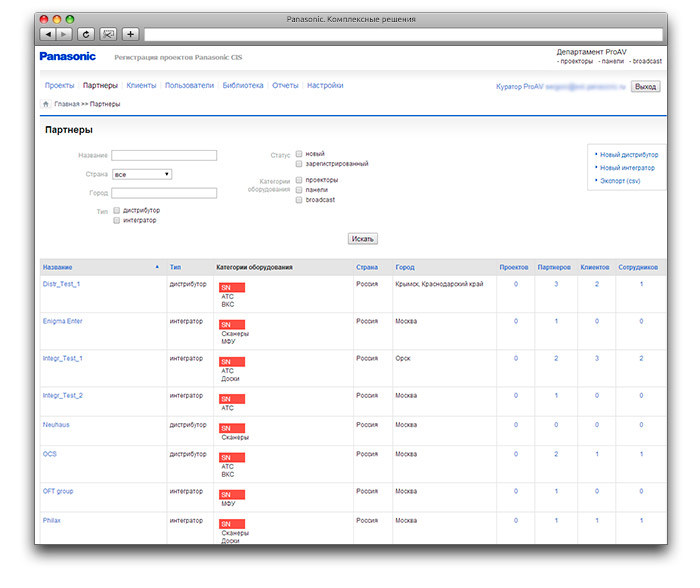Toggle the 'новый' status checkbox

[299, 154]
